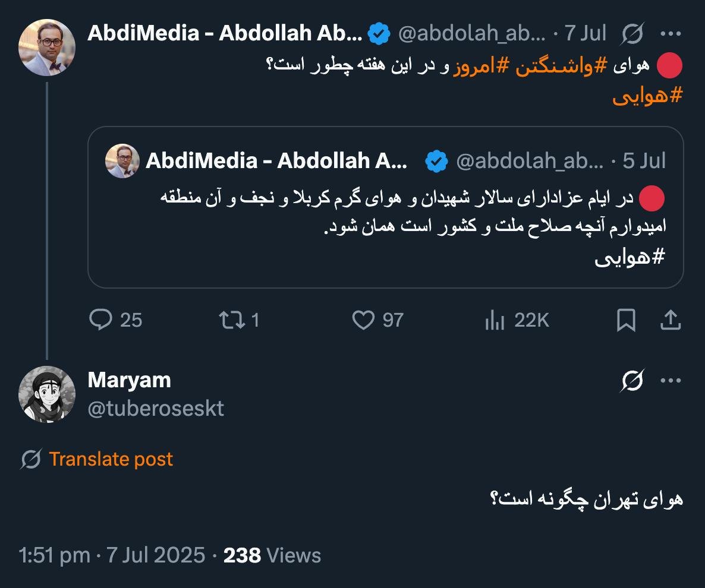Click the Maryam display name
Viewport: 705px width, 588px height.
coord(129,380)
